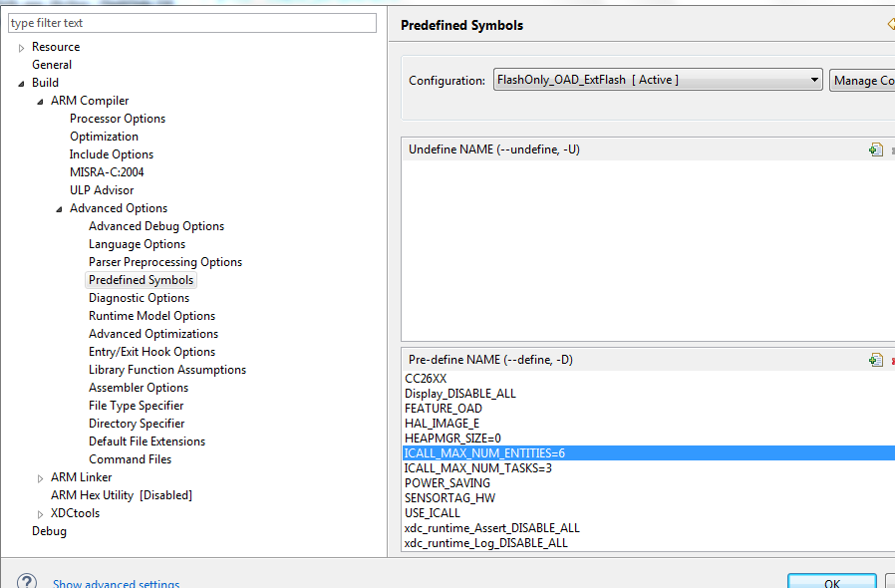Viewport: 895px width, 588px height.
Task: Confirm with the OK button
Action: 831,582
